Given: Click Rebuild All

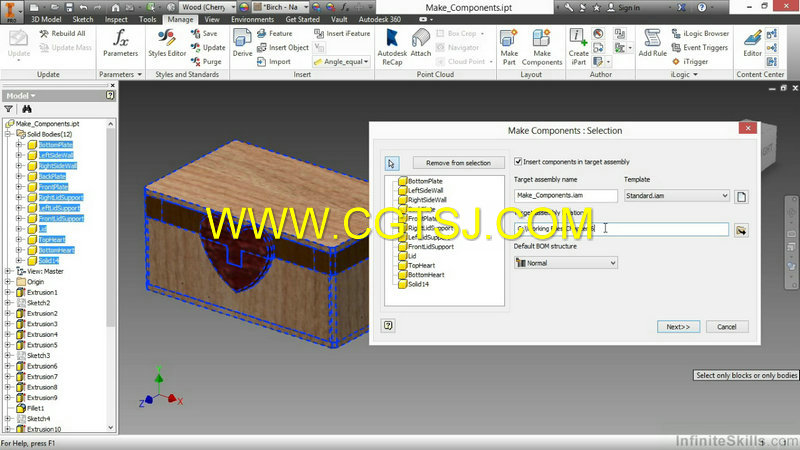Looking at the screenshot, I should click(x=63, y=33).
